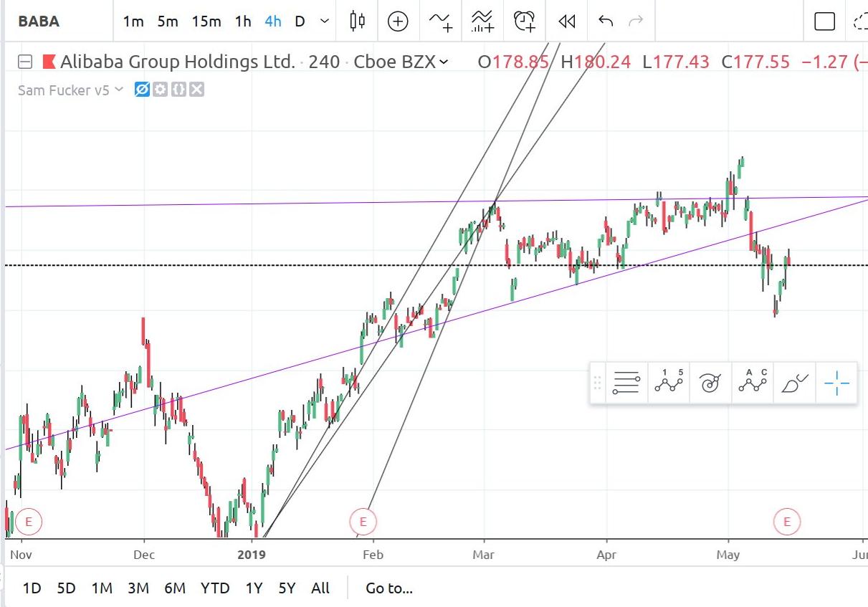Image resolution: width=868 pixels, height=607 pixels.
Task: Set date range to 1Y
Action: [254, 588]
